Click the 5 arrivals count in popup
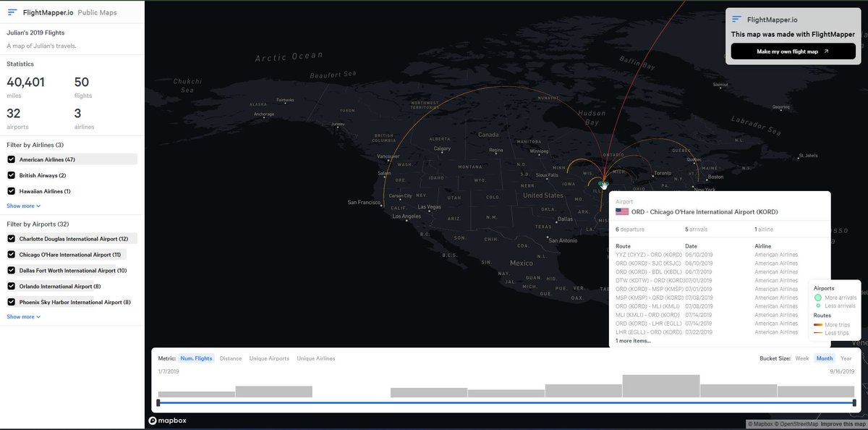Image resolution: width=868 pixels, height=430 pixels. click(697, 229)
